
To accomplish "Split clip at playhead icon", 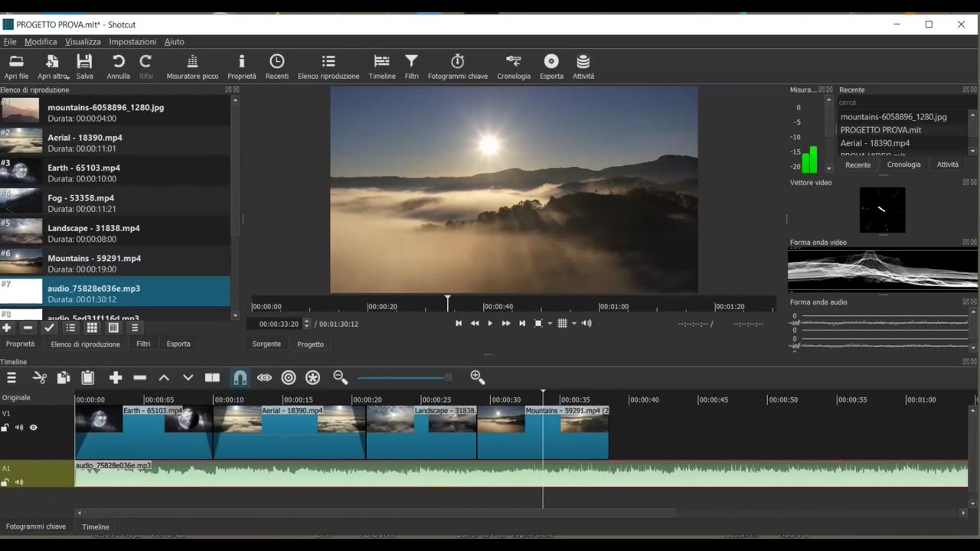I will (x=212, y=377).
